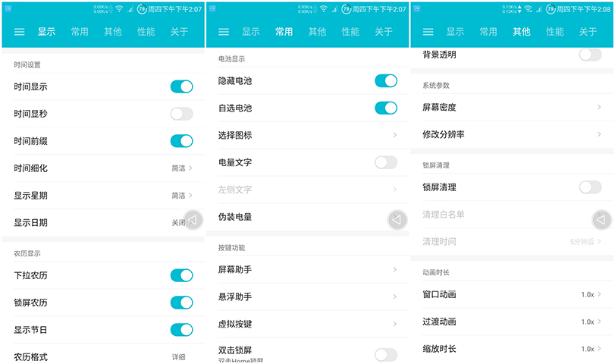The width and height of the screenshot is (615, 364).
Task: Tap floating back button next to 显示日期
Action: pos(193,220)
